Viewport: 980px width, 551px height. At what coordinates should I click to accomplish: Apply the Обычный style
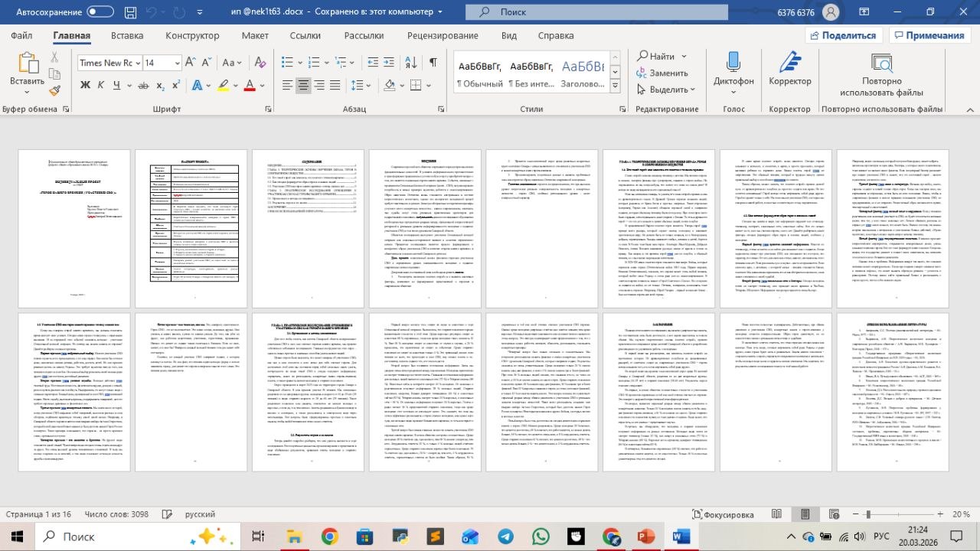(479, 72)
